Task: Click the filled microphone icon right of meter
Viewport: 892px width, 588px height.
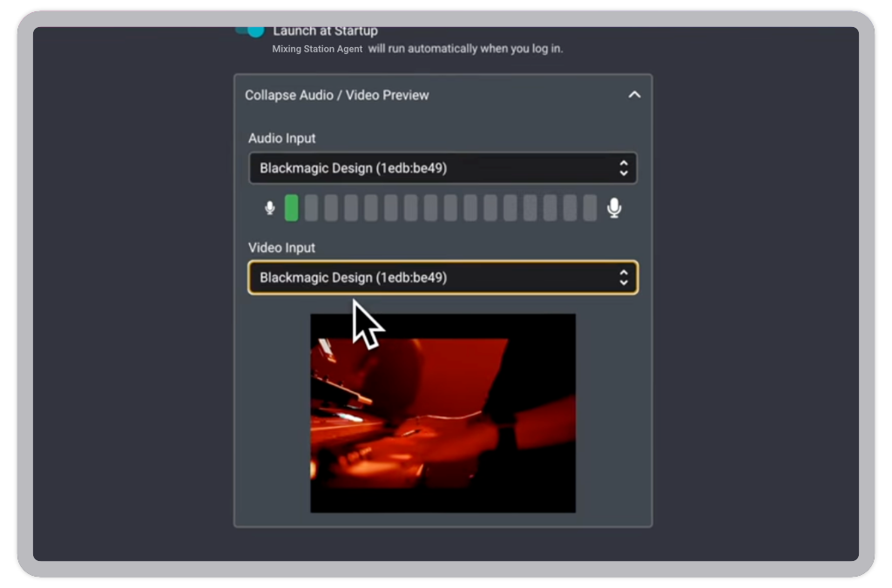Action: pos(614,207)
